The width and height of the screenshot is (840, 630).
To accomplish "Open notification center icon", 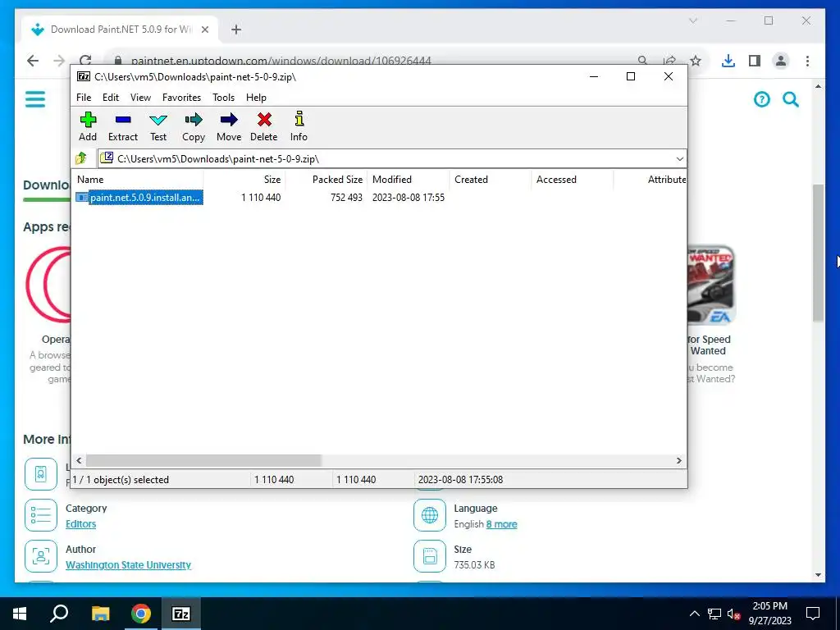I will 813,614.
